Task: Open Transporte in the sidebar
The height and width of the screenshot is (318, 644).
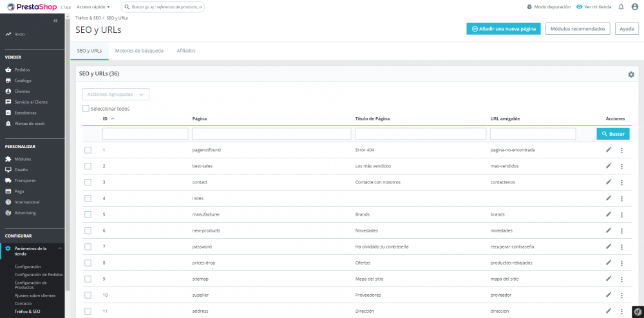Action: coord(25,180)
